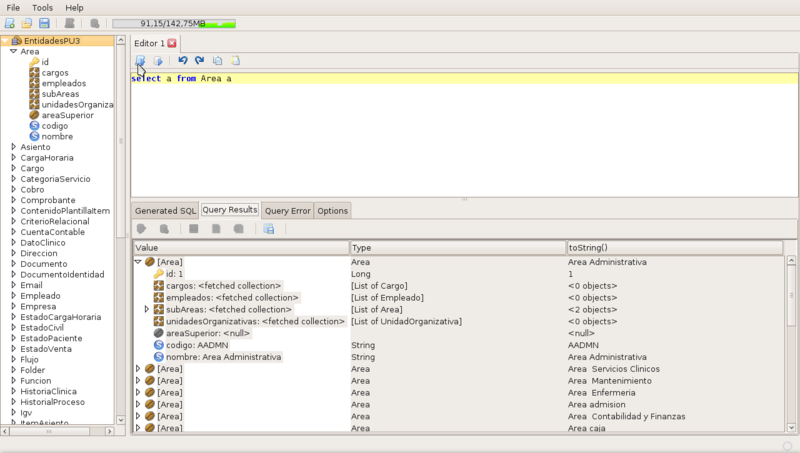Viewport: 800px width, 453px height.
Task: Undo the last edit in the editor
Action: (183, 60)
